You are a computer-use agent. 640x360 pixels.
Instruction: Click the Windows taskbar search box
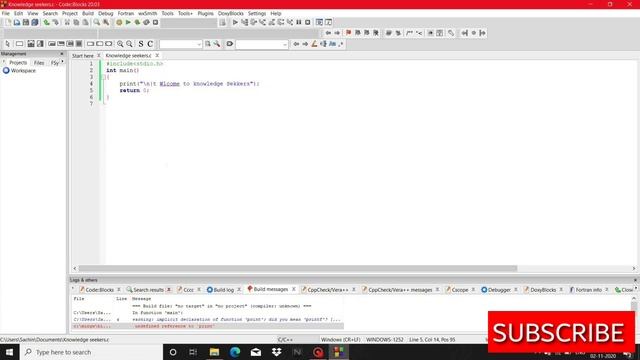[91, 352]
